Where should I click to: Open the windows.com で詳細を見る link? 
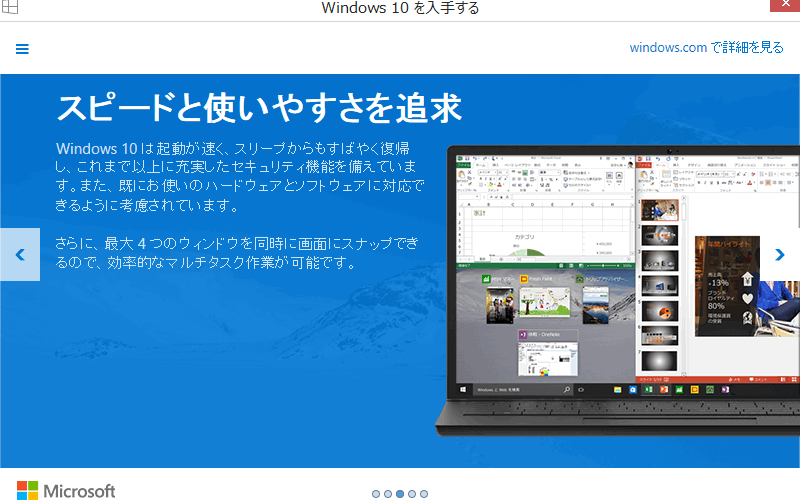[x=706, y=47]
